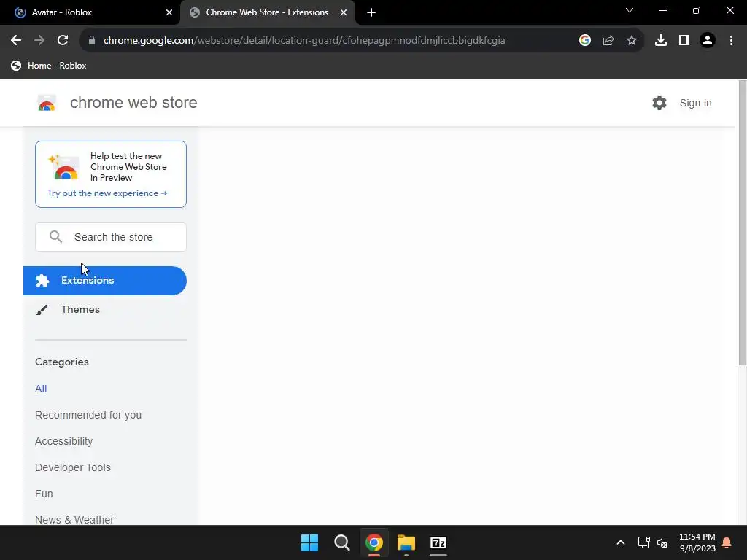
Task: View site information lock icon
Action: [92, 41]
